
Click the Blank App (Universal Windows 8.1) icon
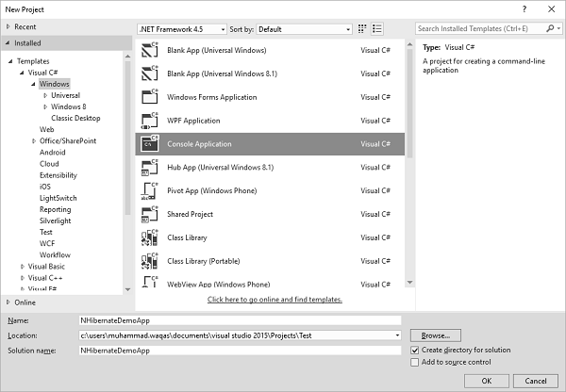point(150,73)
